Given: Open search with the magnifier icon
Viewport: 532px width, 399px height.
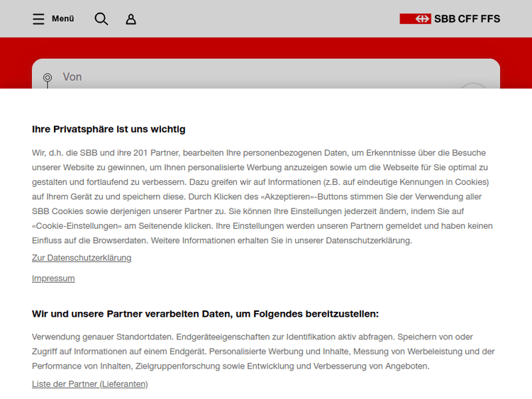Looking at the screenshot, I should click(x=101, y=19).
